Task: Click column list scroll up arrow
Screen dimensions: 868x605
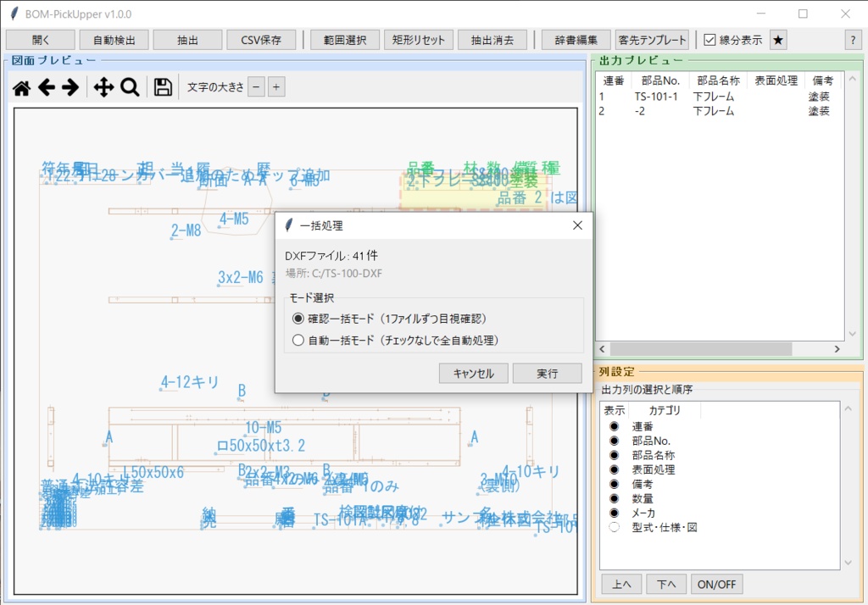Action: pyautogui.click(x=848, y=408)
